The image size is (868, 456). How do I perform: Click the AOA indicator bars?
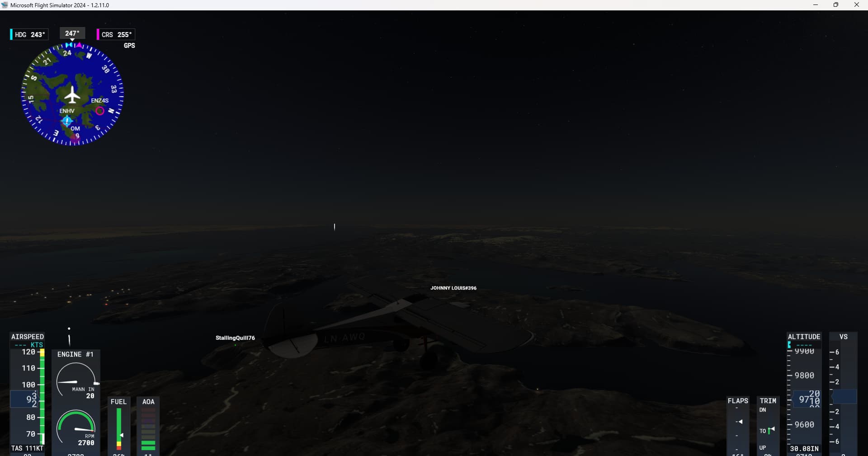point(148,429)
